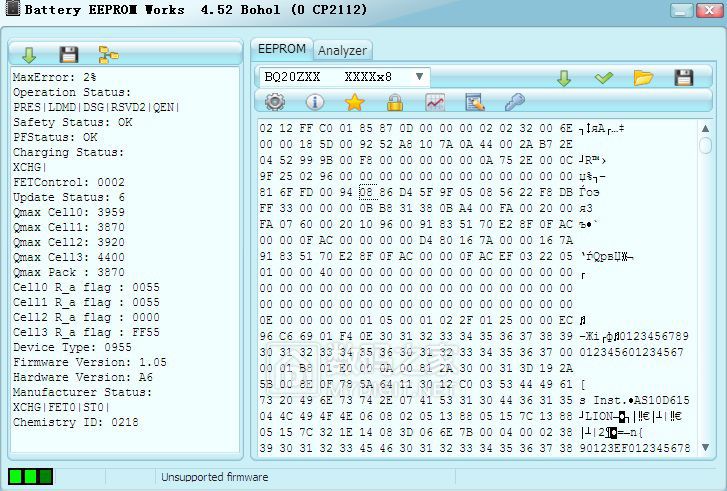The height and width of the screenshot is (491, 727).
Task: Click 'Manufacturer Status:' label
Action: (83, 392)
